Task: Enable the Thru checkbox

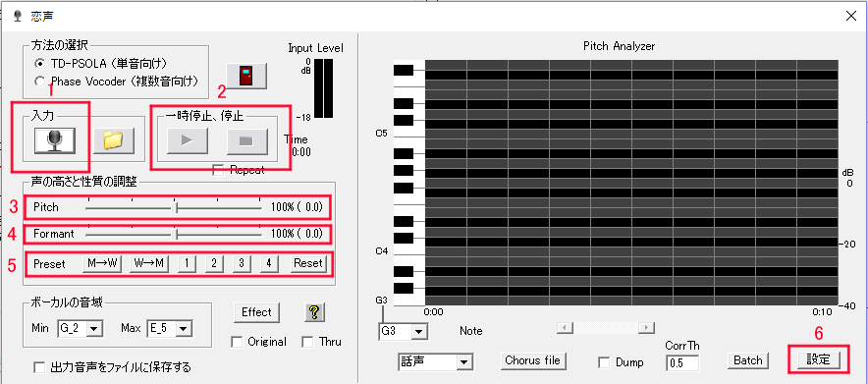Action: [x=307, y=342]
